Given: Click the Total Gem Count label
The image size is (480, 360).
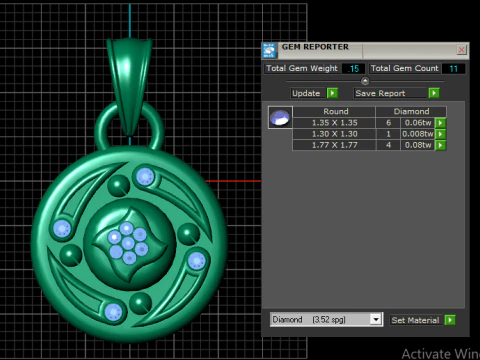Looking at the screenshot, I should pos(405,68).
